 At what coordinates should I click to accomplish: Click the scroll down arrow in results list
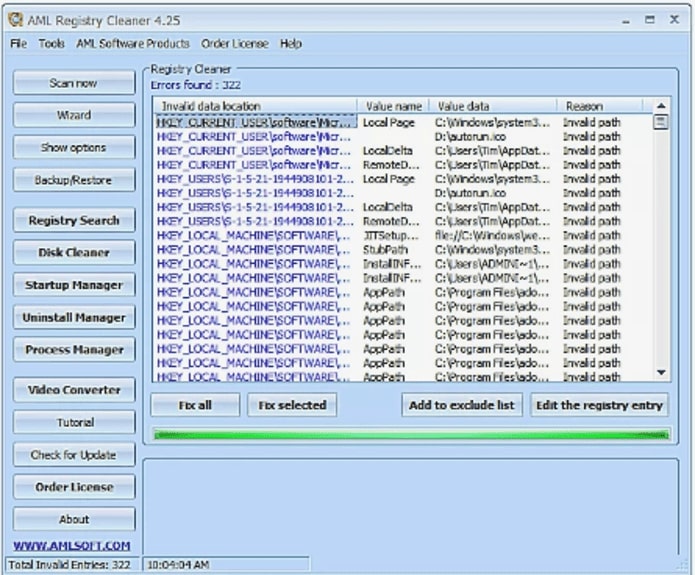click(660, 372)
